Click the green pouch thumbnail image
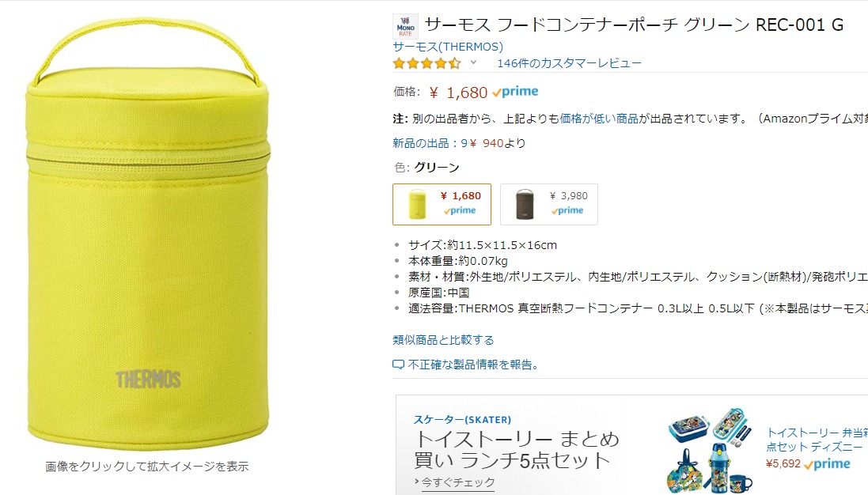Image resolution: width=868 pixels, height=495 pixels. click(x=418, y=204)
